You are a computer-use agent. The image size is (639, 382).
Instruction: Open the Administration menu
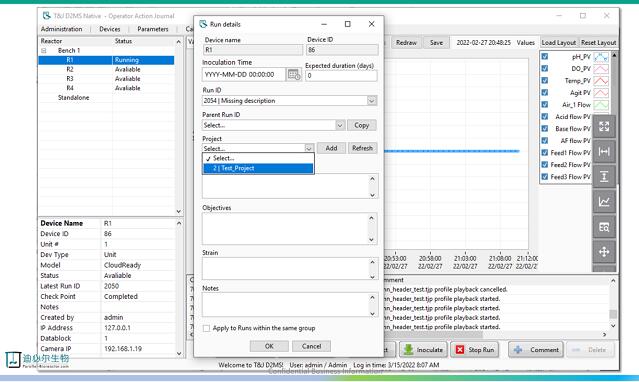point(62,29)
